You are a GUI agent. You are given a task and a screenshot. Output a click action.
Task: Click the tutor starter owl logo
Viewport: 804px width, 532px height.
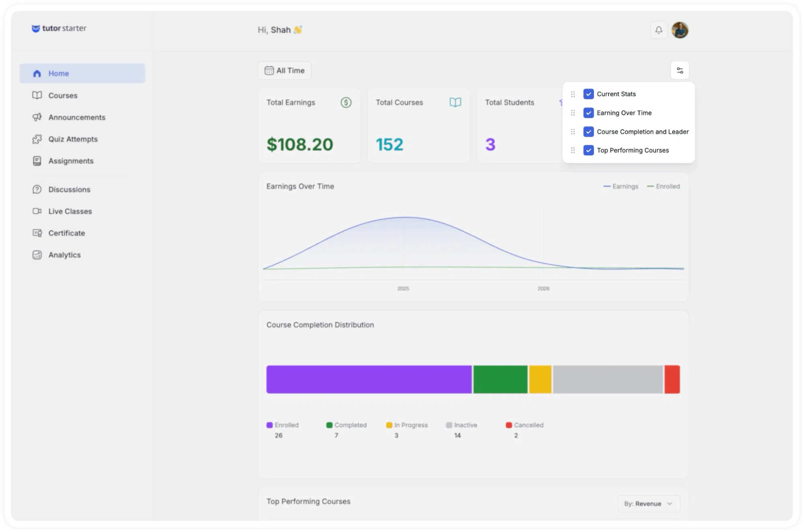pos(36,29)
